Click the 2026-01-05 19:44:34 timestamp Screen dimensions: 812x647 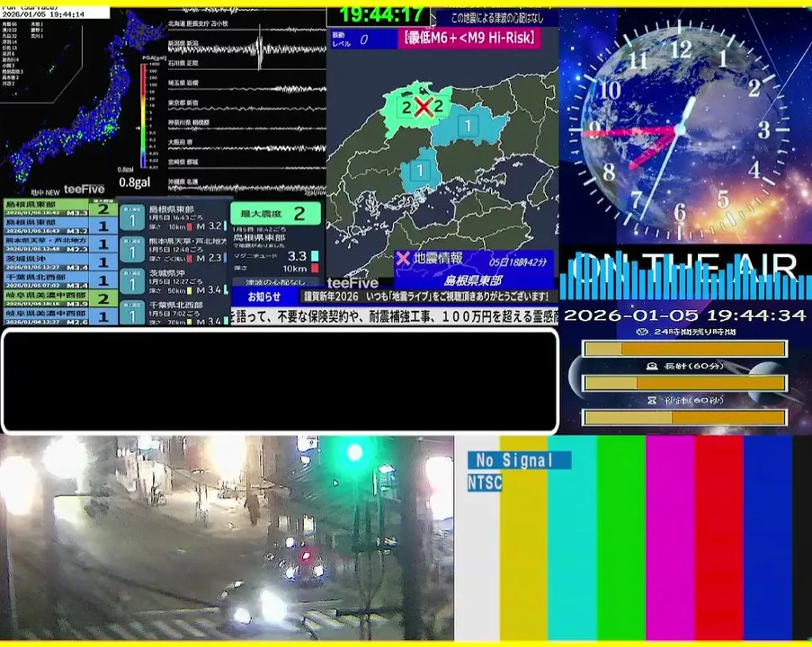tap(685, 315)
